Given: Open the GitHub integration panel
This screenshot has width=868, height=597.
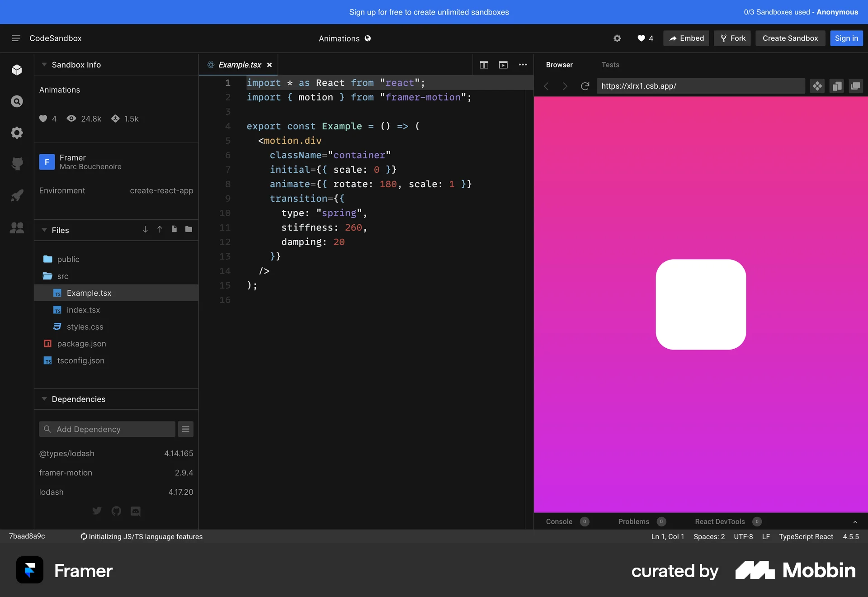Looking at the screenshot, I should 17,163.
